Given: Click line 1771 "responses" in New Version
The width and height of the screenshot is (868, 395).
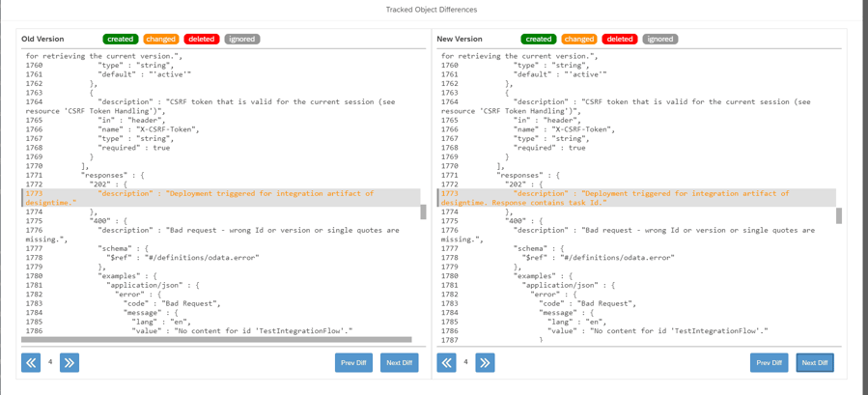Looking at the screenshot, I should coord(529,175).
